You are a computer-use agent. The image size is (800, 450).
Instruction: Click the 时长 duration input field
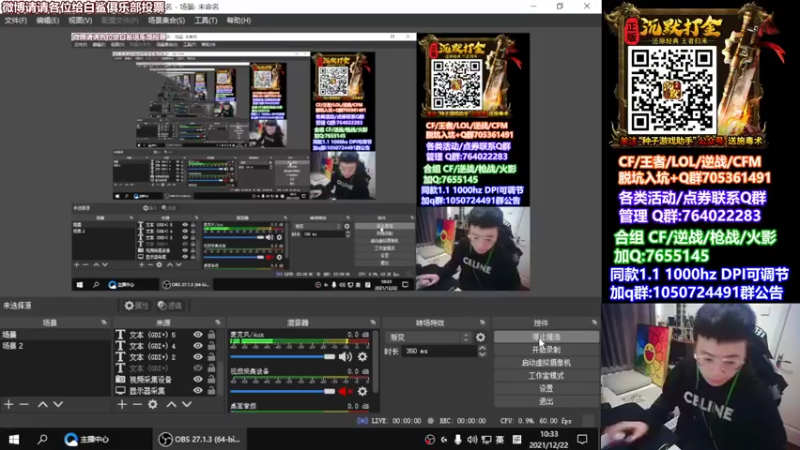pos(440,351)
